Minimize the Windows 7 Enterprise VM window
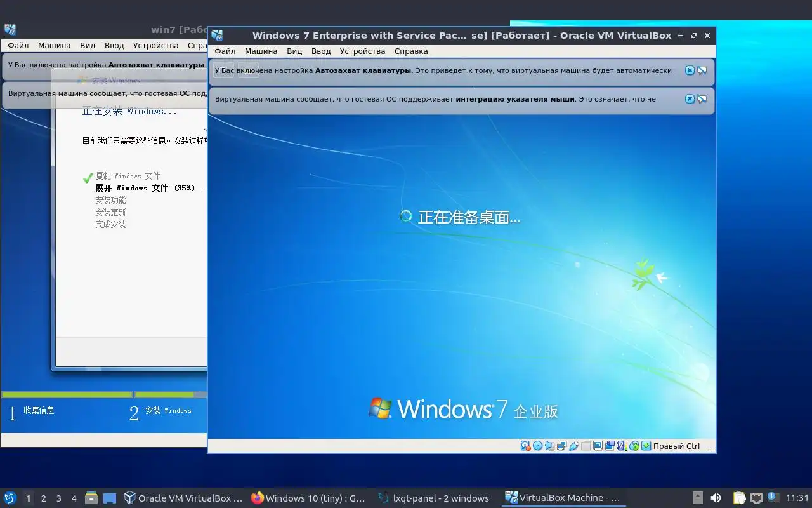Image resolution: width=812 pixels, height=508 pixels. [681, 36]
